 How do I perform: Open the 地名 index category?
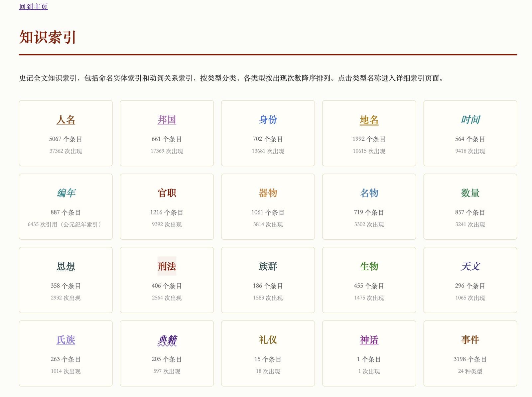click(369, 120)
